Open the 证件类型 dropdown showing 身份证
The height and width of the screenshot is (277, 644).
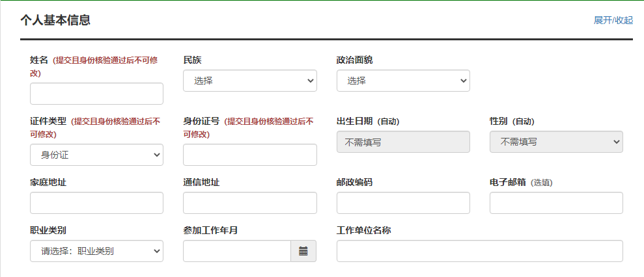pos(96,155)
